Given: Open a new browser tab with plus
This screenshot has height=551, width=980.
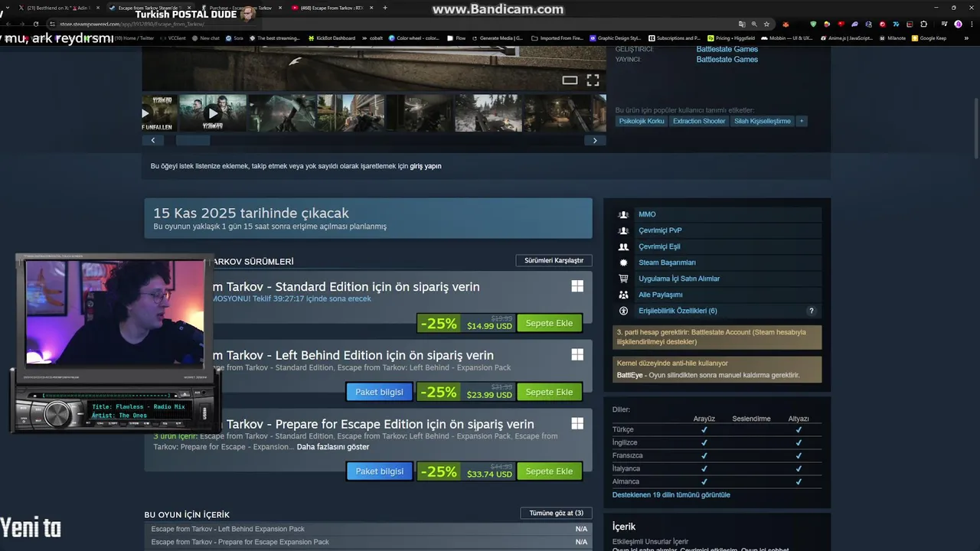Looking at the screenshot, I should click(x=384, y=8).
